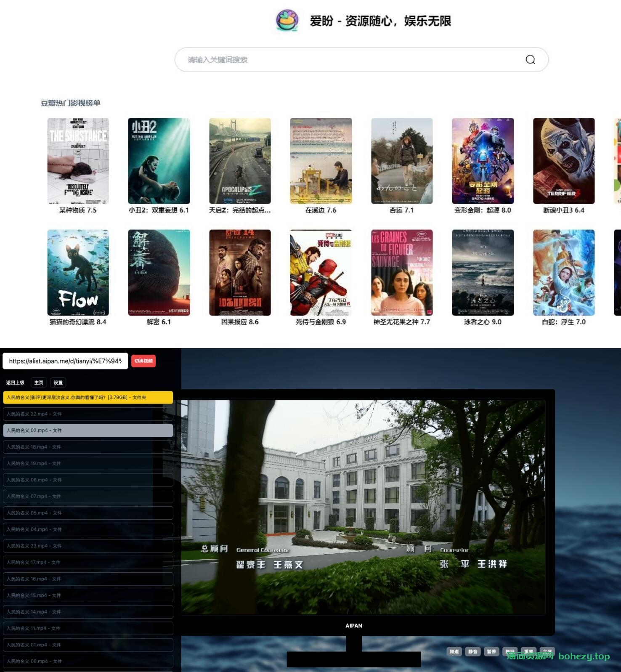Open the 某种物质 7.5 poster
The width and height of the screenshot is (621, 672).
click(x=78, y=161)
